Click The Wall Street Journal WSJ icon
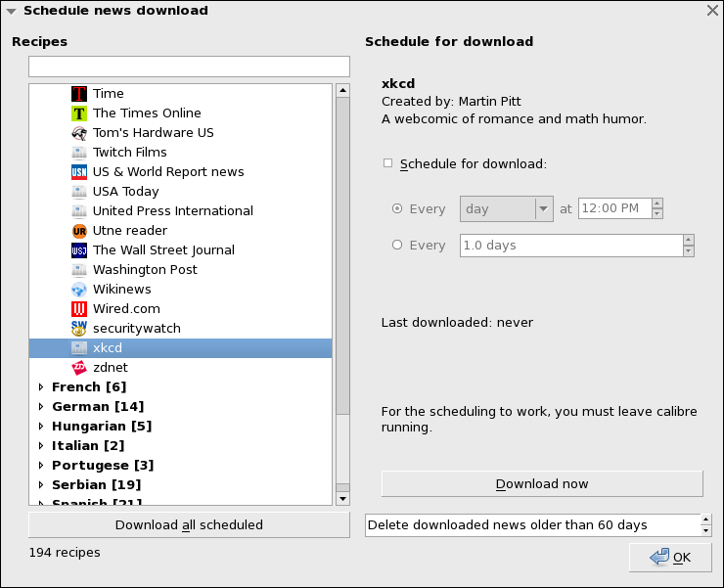Image resolution: width=724 pixels, height=588 pixels. [79, 249]
